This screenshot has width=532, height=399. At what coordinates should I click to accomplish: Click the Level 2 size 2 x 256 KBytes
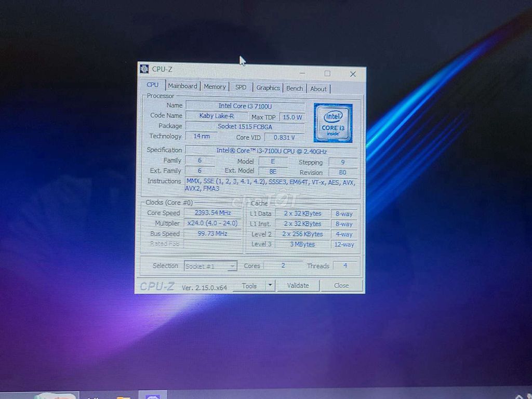303,234
